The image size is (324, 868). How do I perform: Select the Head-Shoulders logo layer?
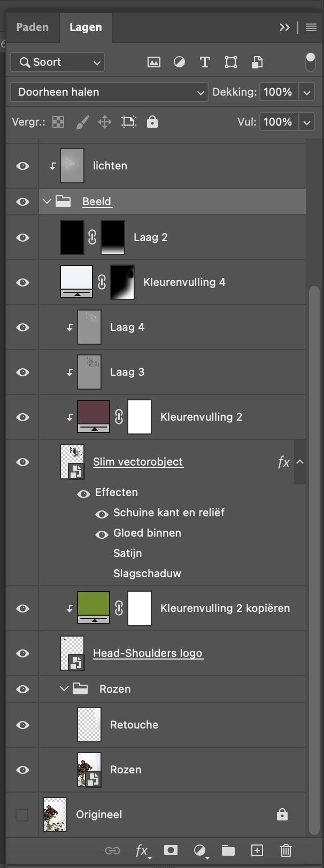click(x=148, y=653)
